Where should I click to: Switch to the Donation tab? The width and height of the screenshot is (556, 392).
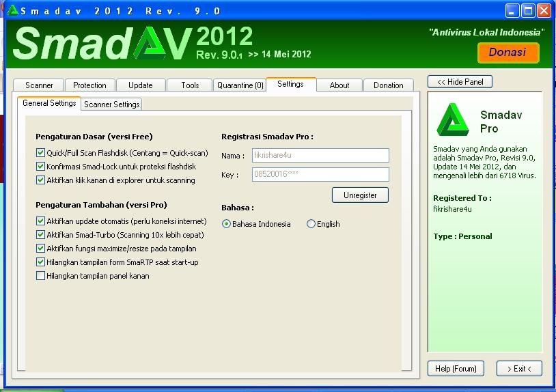(388, 85)
